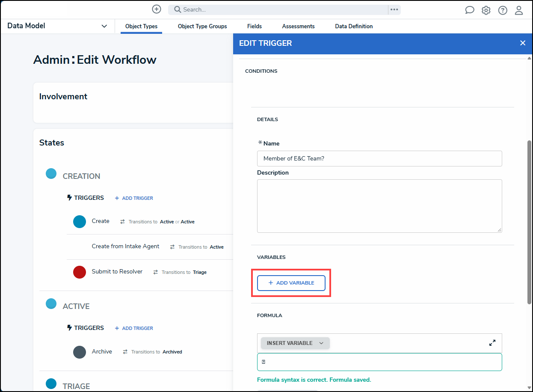Click the Description text area
533x392 pixels.
[379, 206]
